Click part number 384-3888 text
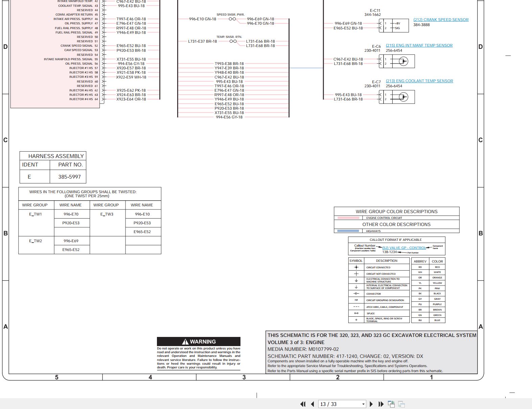This screenshot has height=409, width=532. click(x=421, y=25)
